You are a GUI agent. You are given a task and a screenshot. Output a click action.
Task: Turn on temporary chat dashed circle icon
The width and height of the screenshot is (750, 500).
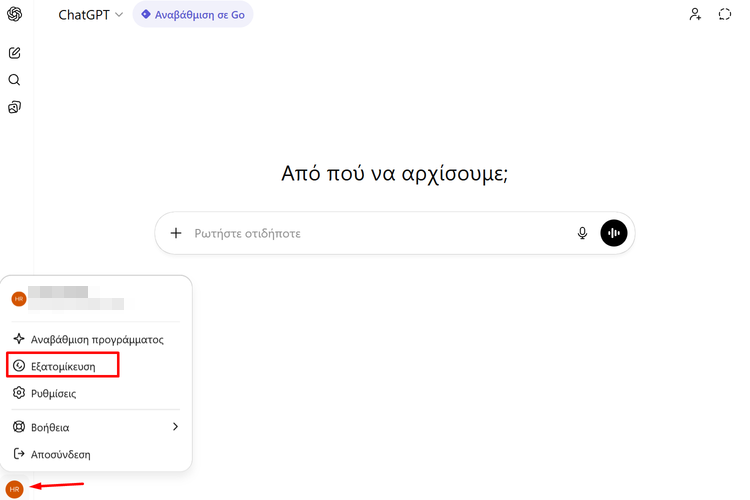tap(726, 15)
